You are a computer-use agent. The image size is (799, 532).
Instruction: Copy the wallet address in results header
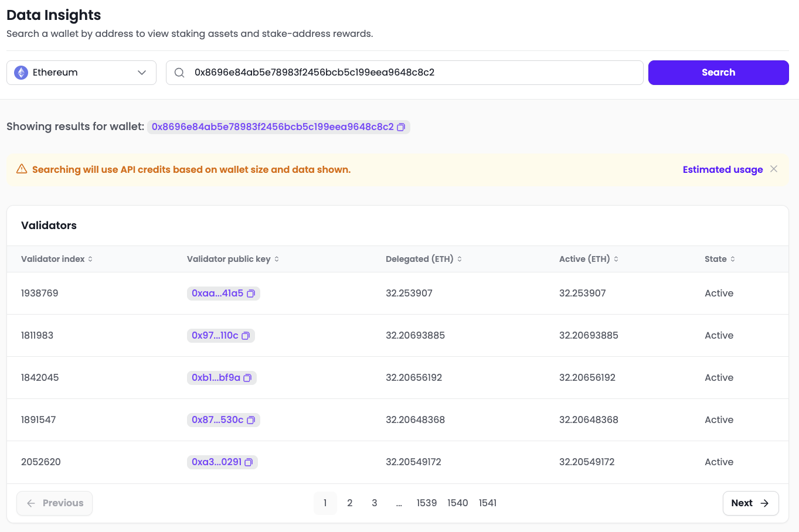coord(401,127)
